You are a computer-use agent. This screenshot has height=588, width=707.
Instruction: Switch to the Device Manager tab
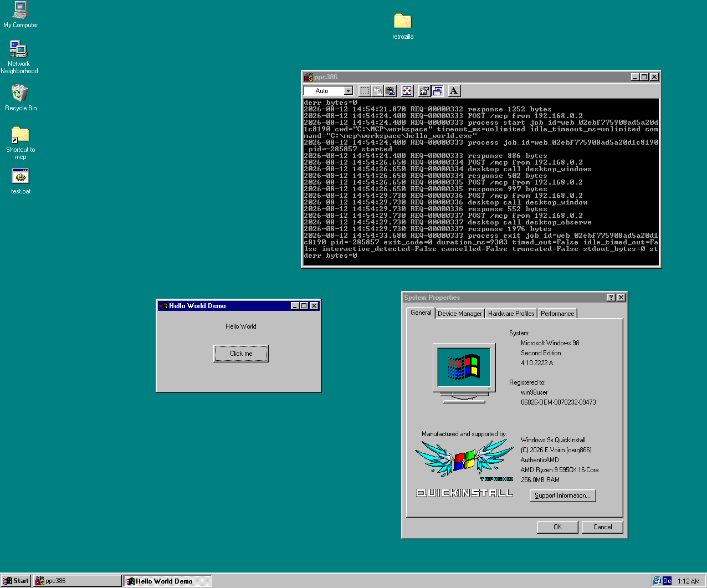(x=460, y=314)
